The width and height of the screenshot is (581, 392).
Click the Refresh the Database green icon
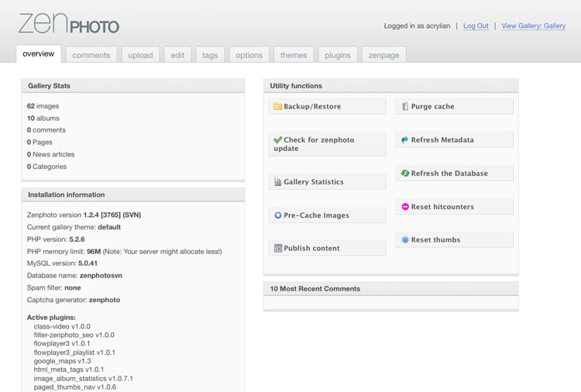(x=405, y=173)
